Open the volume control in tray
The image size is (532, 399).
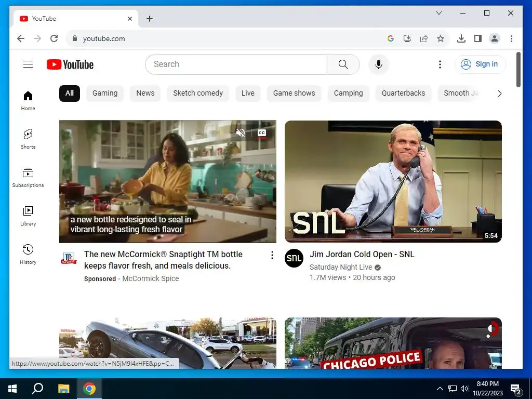point(464,389)
